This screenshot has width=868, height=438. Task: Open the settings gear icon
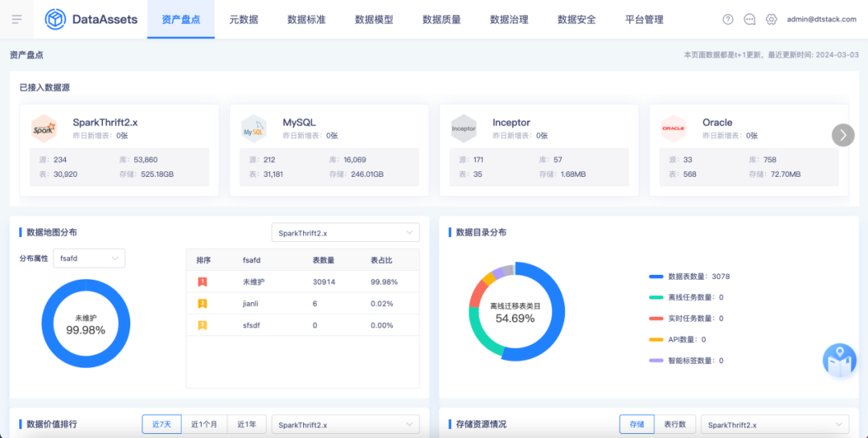tap(771, 19)
